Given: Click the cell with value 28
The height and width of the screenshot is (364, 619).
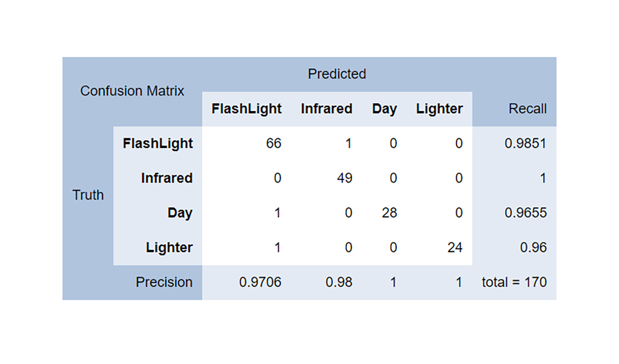Looking at the screenshot, I should (389, 213).
